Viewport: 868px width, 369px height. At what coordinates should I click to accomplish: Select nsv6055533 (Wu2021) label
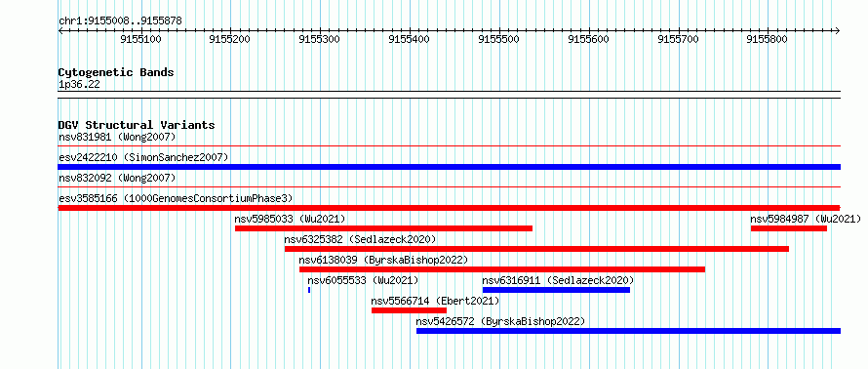(363, 280)
